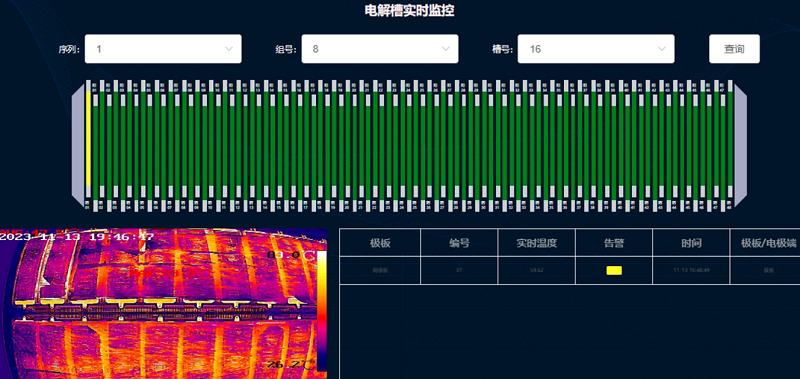Open the 序列 dropdown showing 1
The width and height of the screenshot is (800, 379).
coord(163,49)
